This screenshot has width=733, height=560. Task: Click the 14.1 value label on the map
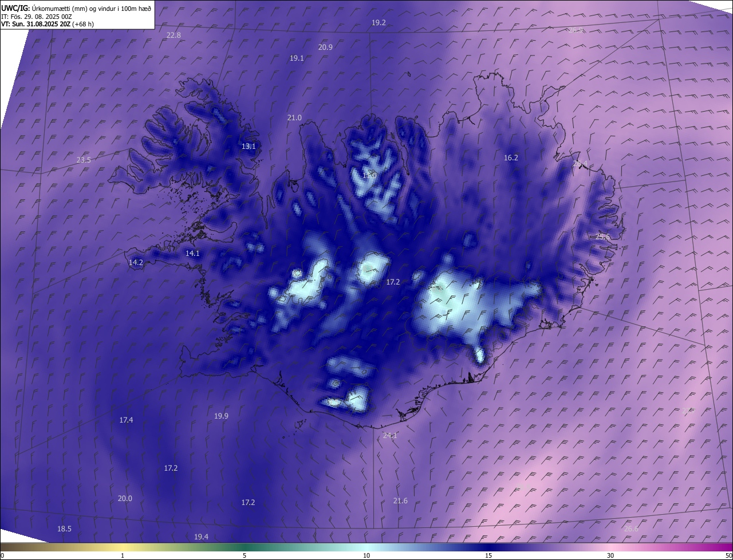[192, 254]
